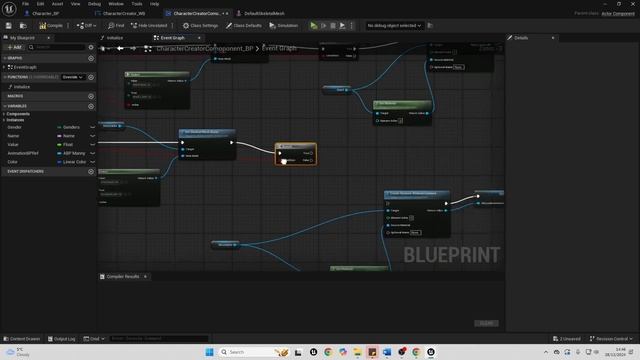Viewport: 640px width, 360px height.
Task: Click the frame skip playback button
Action: click(324, 26)
